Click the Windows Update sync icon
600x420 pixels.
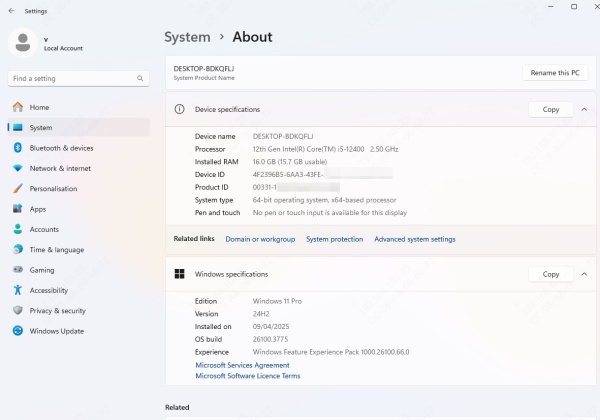pyautogui.click(x=18, y=330)
